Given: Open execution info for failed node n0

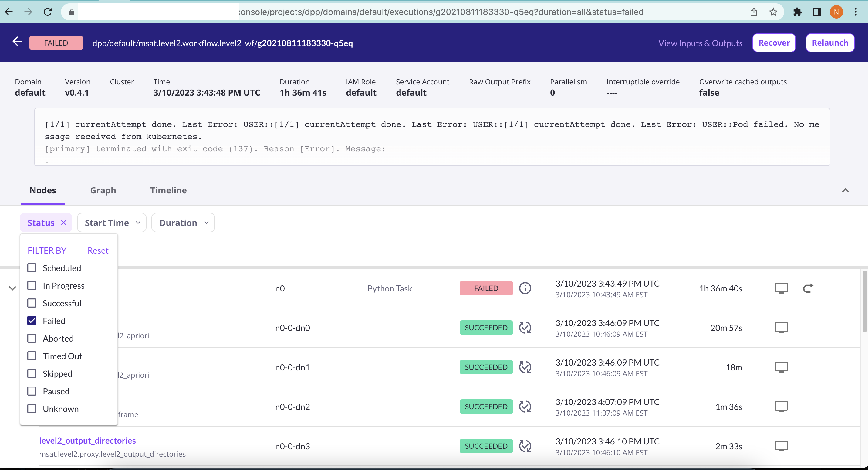Looking at the screenshot, I should [525, 288].
